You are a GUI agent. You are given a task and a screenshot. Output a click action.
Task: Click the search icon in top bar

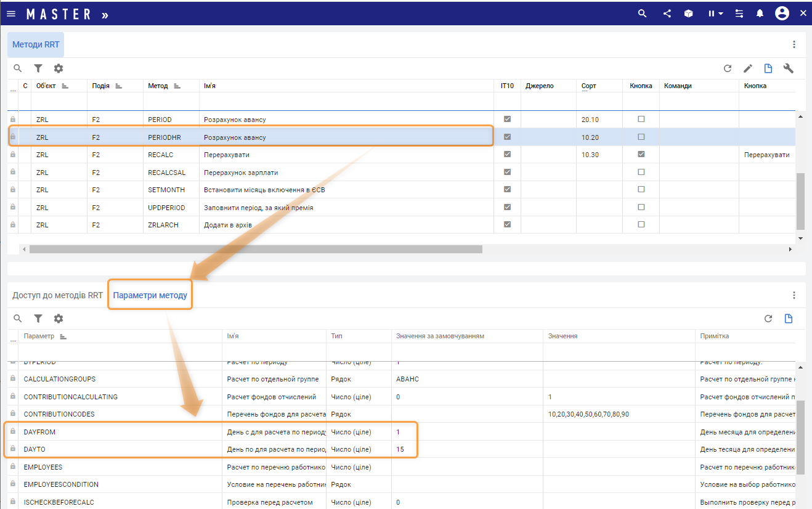(x=643, y=14)
